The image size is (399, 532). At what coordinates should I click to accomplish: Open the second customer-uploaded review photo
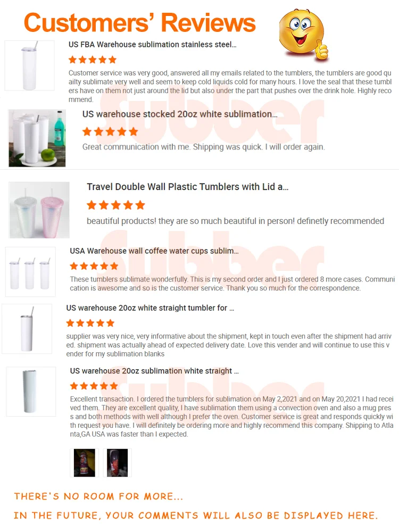point(118,463)
